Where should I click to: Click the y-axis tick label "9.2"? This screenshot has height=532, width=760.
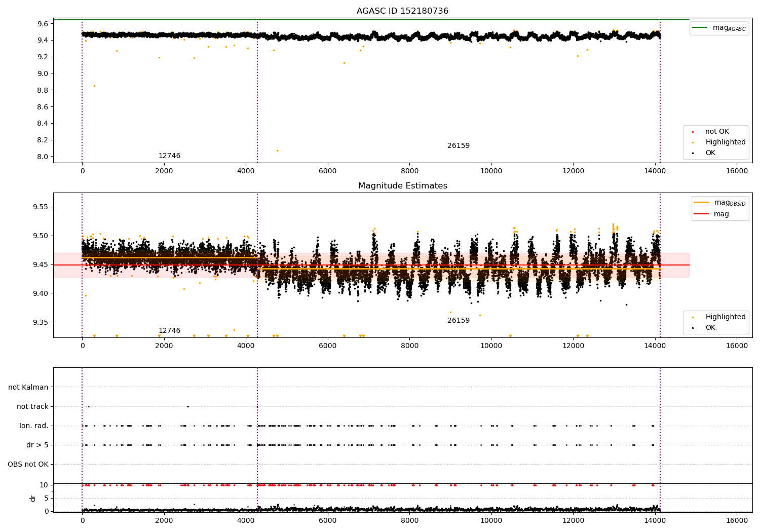[43, 57]
